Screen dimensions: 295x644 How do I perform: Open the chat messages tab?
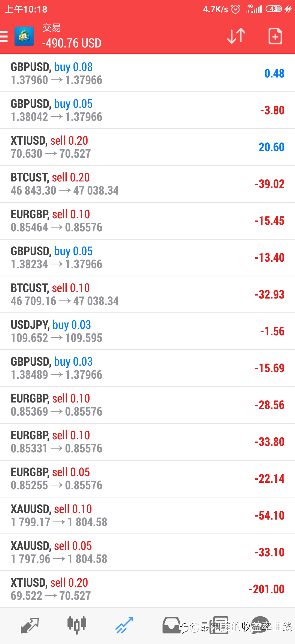[261, 624]
